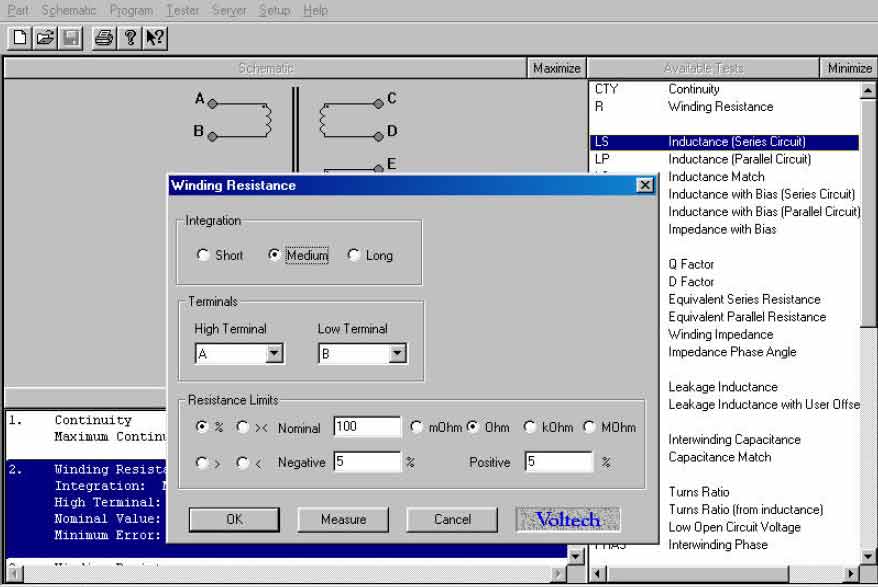Select Impedance Phase Angle test
The image size is (878, 587).
[x=732, y=352]
